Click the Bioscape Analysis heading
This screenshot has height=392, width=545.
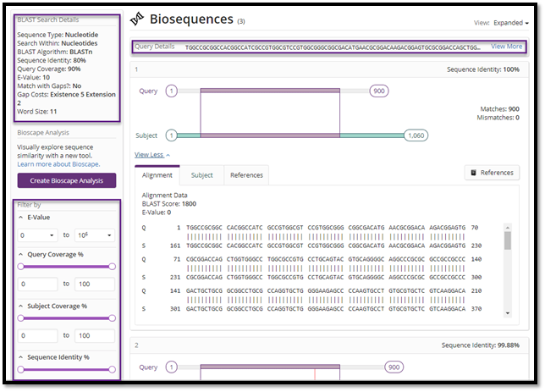(x=43, y=133)
